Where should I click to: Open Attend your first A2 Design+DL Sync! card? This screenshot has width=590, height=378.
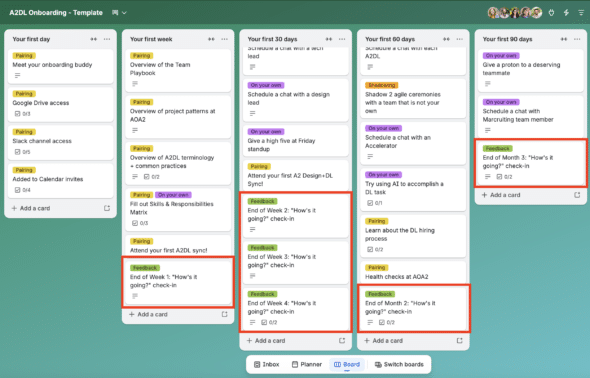click(x=296, y=175)
